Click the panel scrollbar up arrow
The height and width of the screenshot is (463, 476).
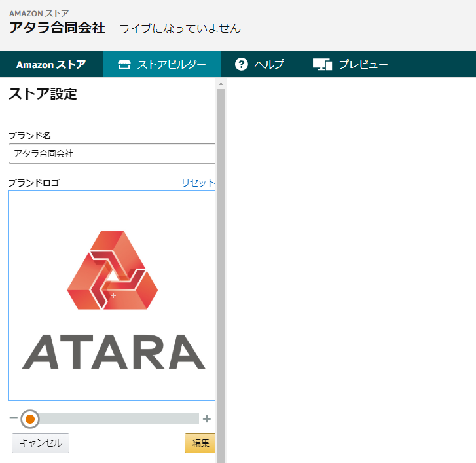point(221,84)
